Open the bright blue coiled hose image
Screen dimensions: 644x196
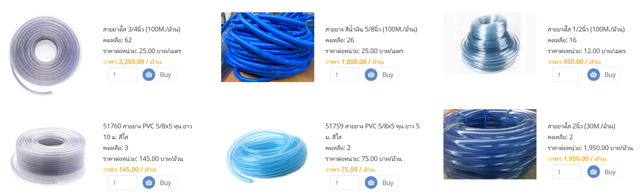(x=268, y=47)
